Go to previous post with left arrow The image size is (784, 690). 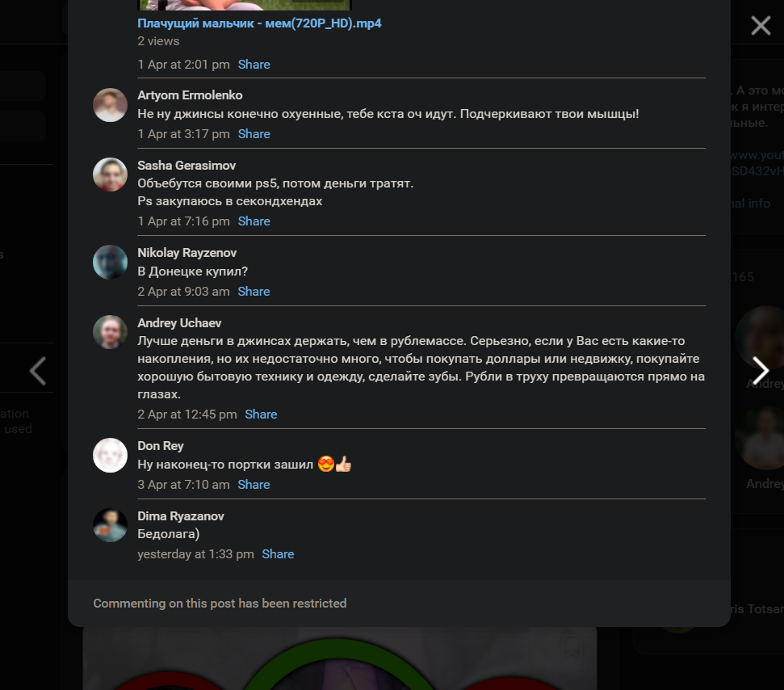coord(37,371)
